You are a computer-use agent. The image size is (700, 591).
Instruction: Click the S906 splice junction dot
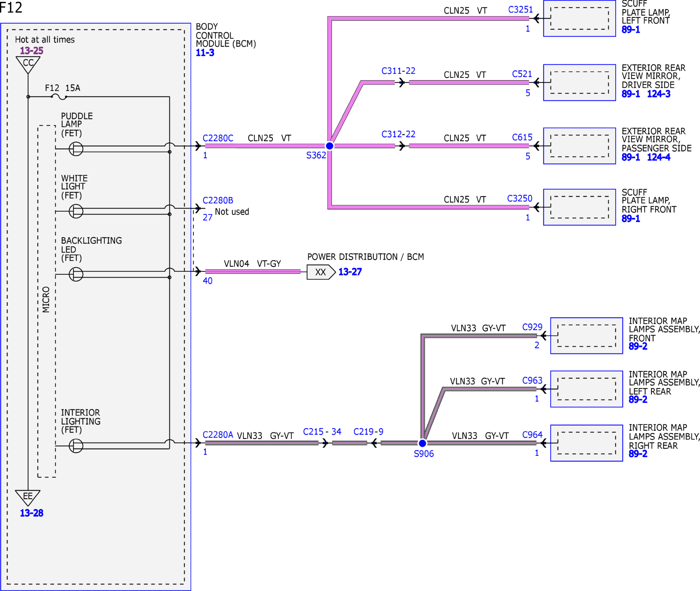point(423,443)
